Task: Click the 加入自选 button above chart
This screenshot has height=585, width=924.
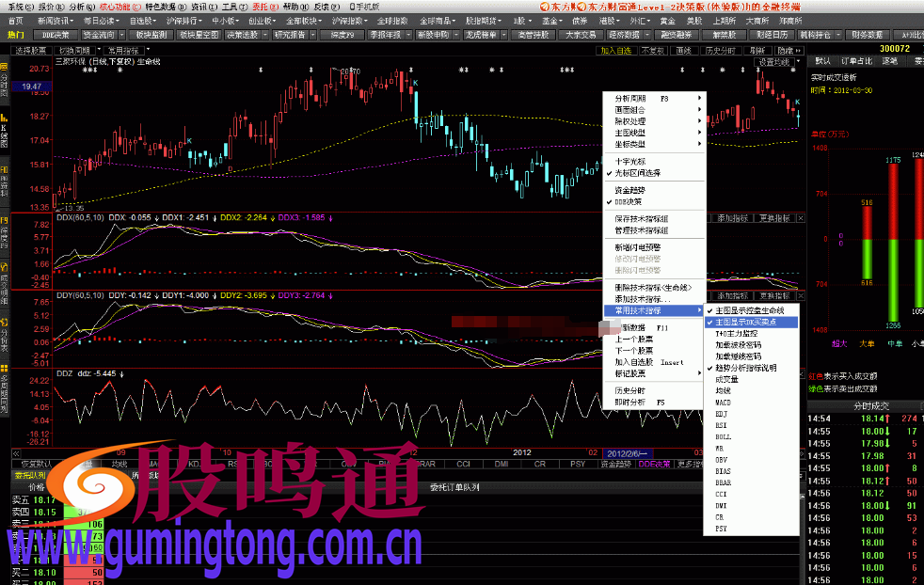Action: pos(615,51)
